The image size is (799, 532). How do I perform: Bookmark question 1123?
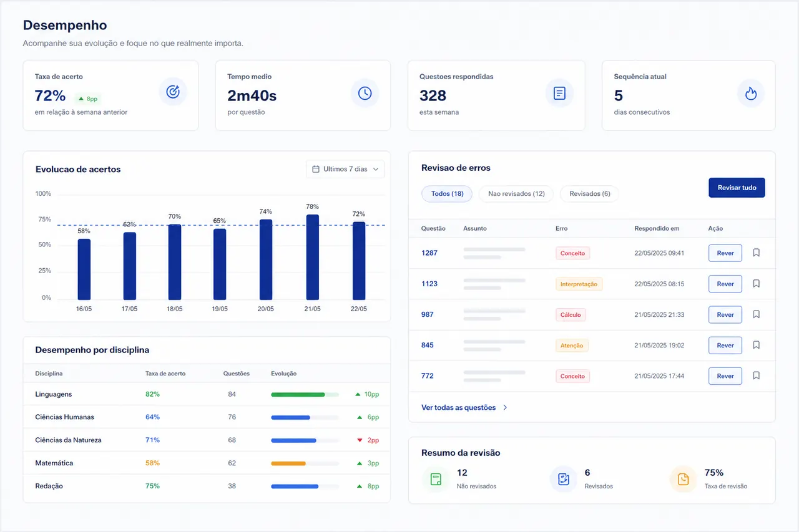(756, 284)
